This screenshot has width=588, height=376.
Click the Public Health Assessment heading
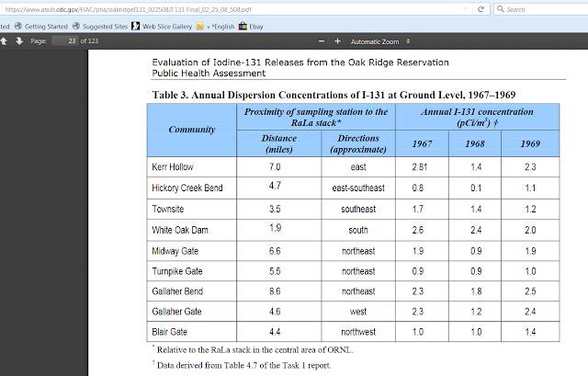pyautogui.click(x=209, y=74)
